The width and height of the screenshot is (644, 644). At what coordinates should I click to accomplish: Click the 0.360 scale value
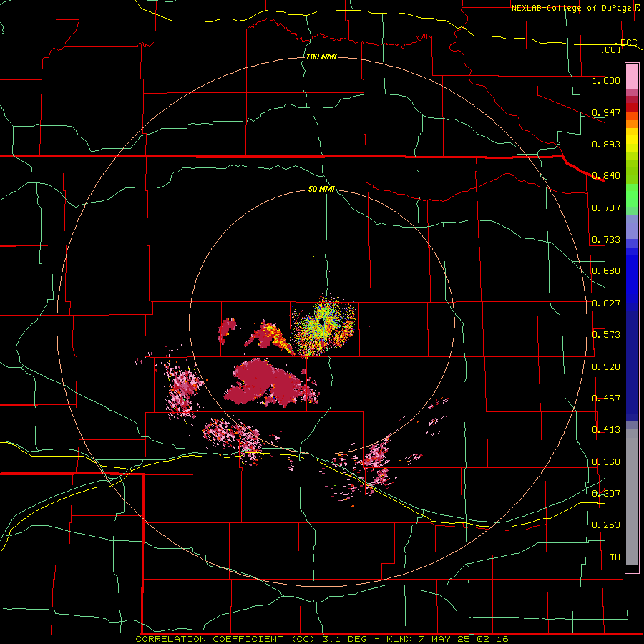click(606, 462)
